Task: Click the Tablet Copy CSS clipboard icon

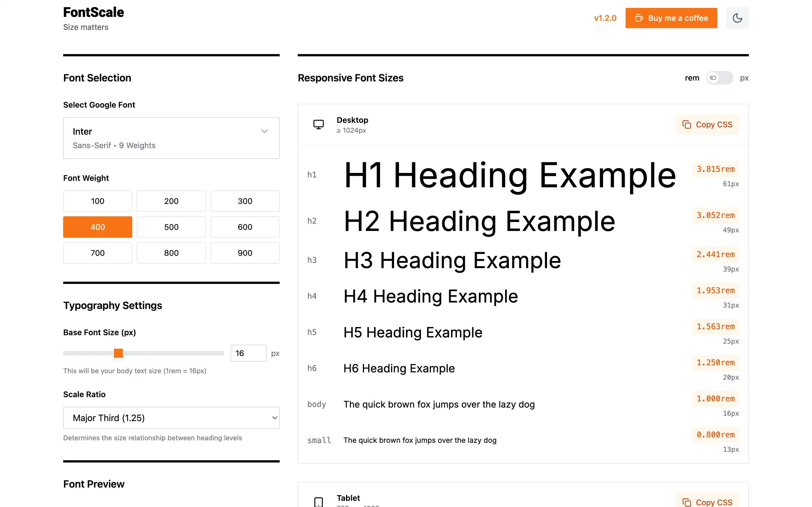Action: pos(687,502)
